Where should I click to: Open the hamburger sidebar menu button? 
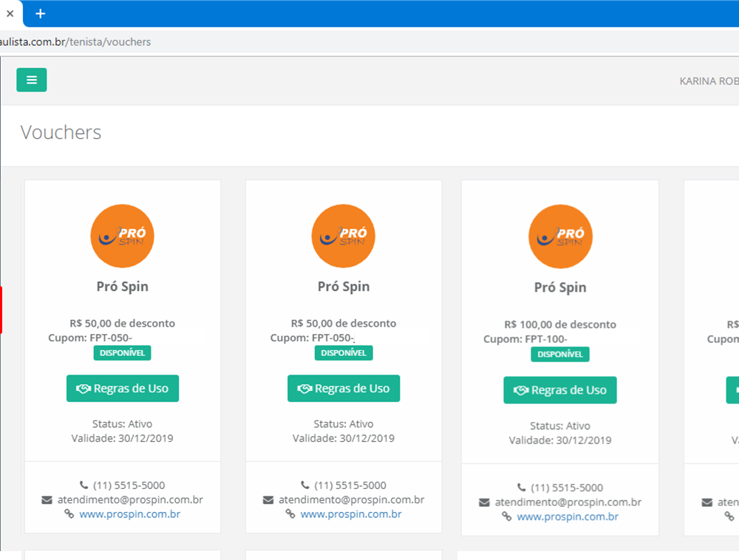[31, 80]
